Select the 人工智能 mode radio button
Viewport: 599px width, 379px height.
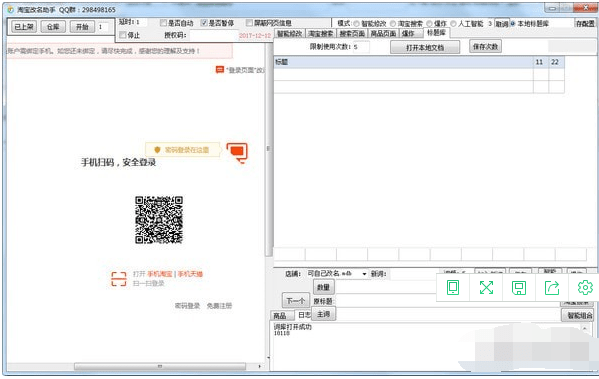pos(453,24)
